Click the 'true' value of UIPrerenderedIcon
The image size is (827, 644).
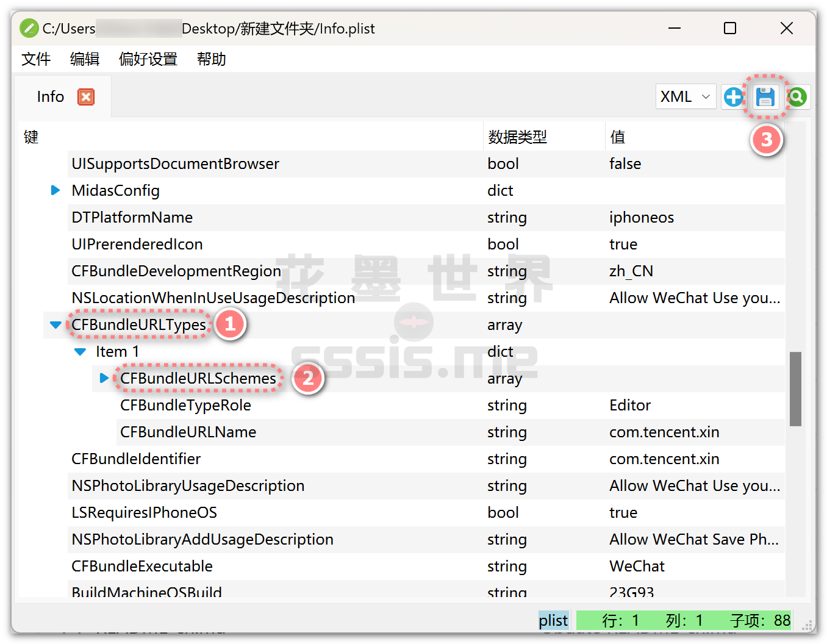coord(623,244)
